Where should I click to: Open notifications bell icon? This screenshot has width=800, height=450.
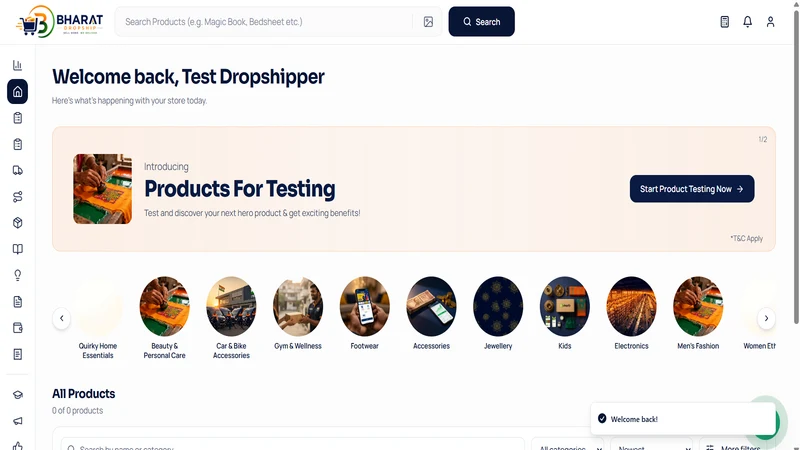747,22
